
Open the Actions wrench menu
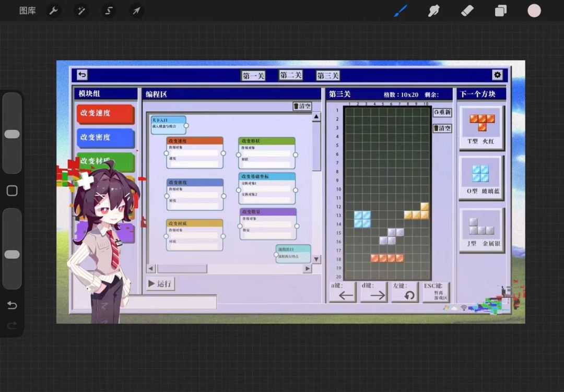click(54, 11)
